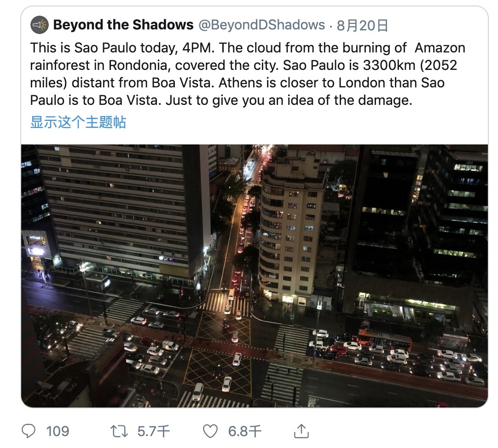The height and width of the screenshot is (448, 498).
Task: Click the 6.8千 likes count
Action: point(245,431)
